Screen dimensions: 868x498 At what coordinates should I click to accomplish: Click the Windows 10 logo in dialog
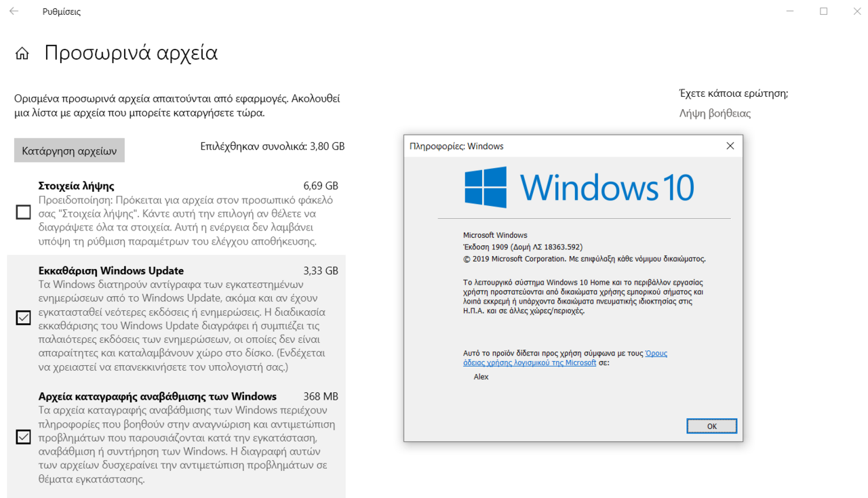[x=579, y=187]
